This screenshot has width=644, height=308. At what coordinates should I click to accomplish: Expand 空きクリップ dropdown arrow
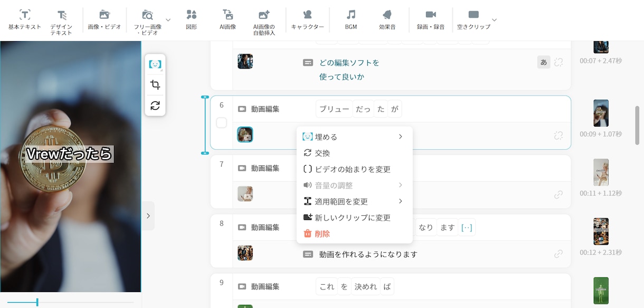tap(494, 20)
